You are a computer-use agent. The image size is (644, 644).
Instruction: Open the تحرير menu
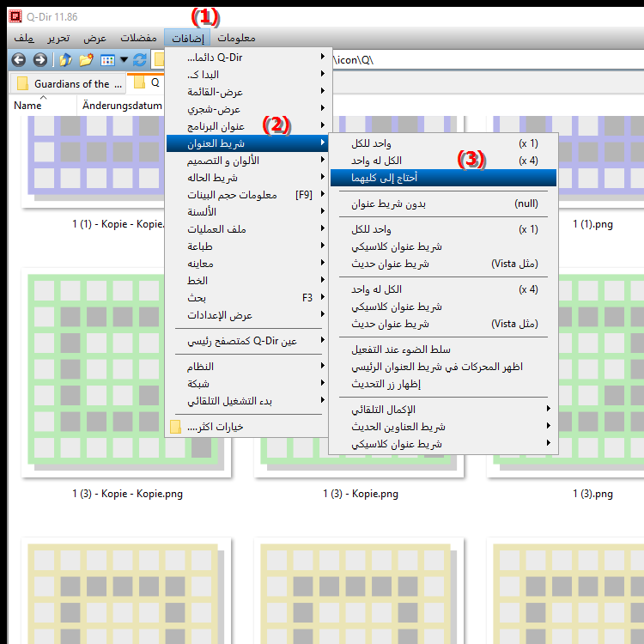58,38
